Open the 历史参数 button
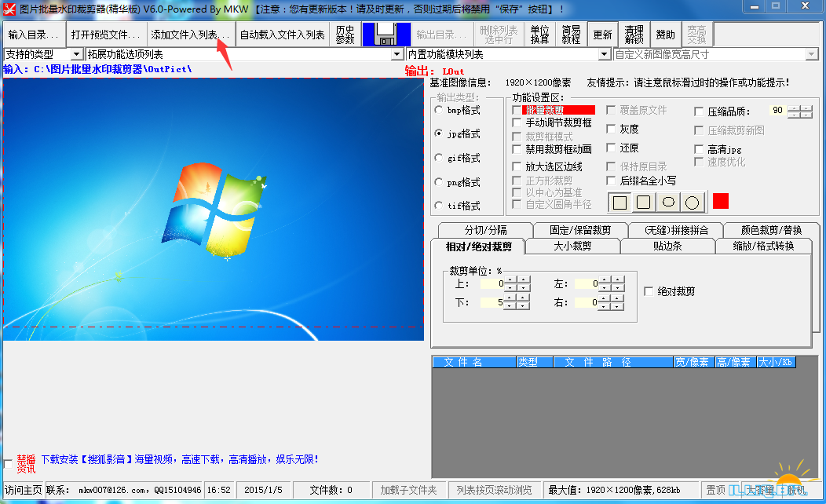Screen dimensions: 826x504 345,35
